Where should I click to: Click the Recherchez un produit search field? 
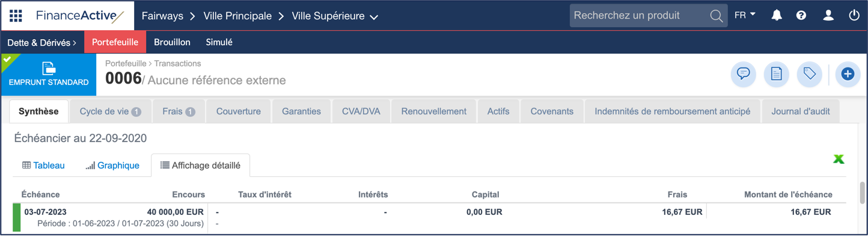(x=640, y=16)
